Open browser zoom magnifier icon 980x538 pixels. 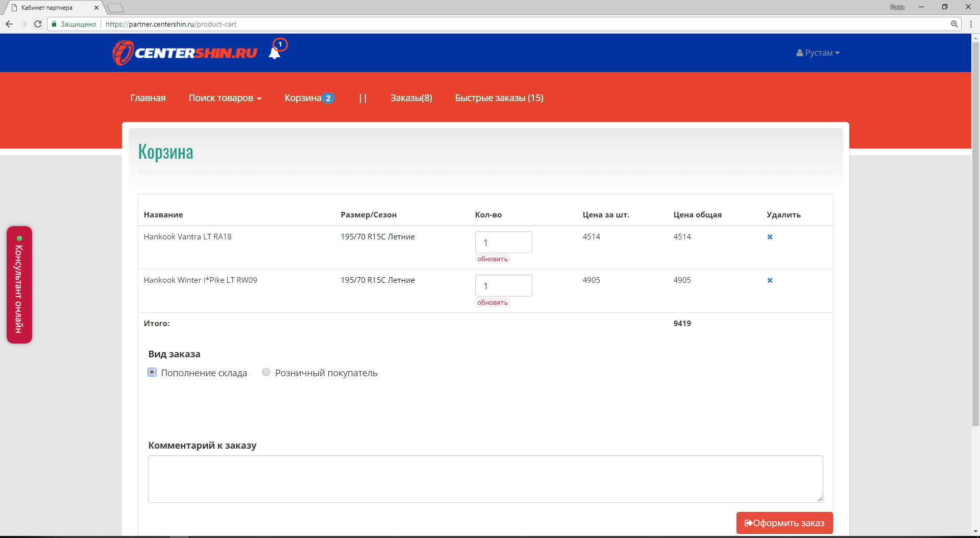(954, 24)
